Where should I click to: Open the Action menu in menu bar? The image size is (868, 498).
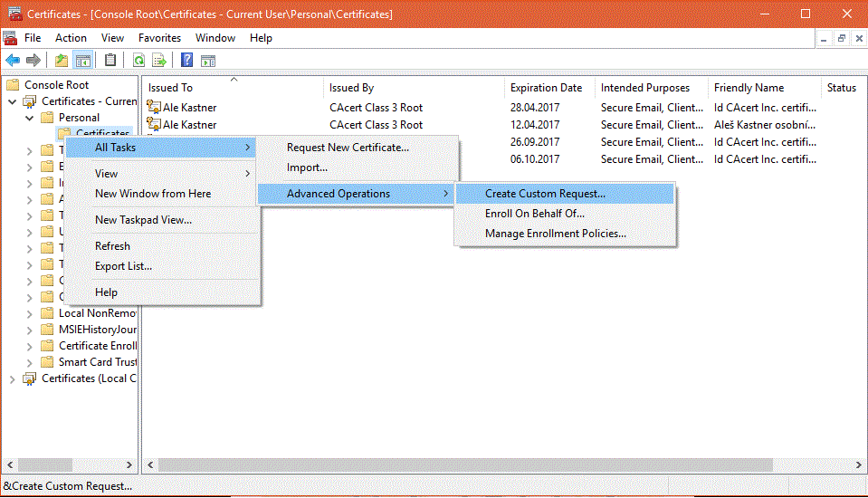coord(71,38)
